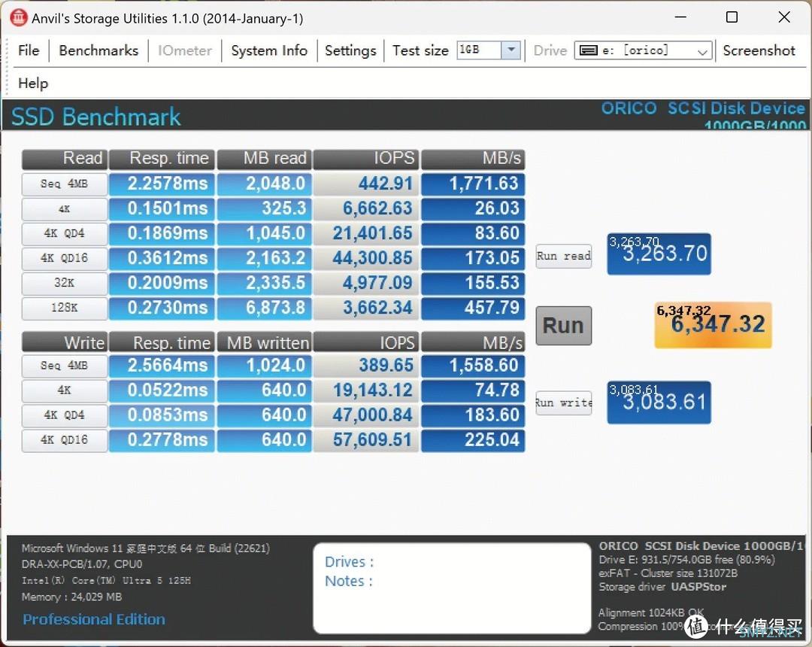The height and width of the screenshot is (647, 812).
Task: Click the Run read button
Action: [x=563, y=256]
